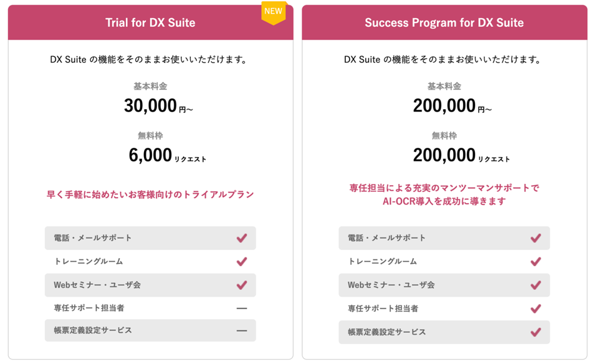This screenshot has width=599, height=364.
Task: Click Trial plan トレーニングルーム checkmark
Action: point(242,262)
